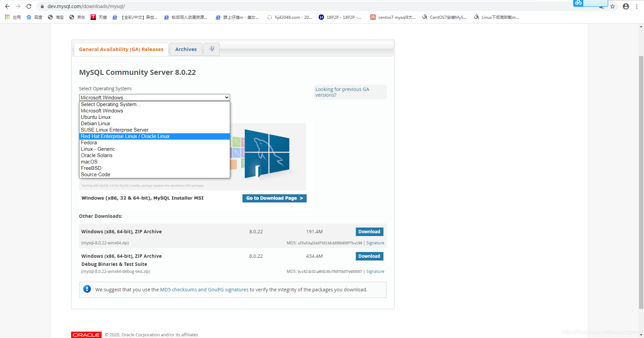The image size is (644, 338).
Task: Go forward in browser history
Action: [x=18, y=6]
